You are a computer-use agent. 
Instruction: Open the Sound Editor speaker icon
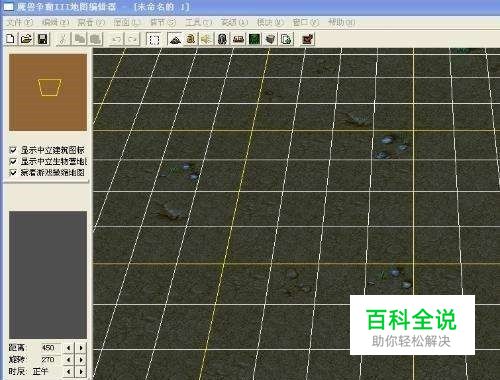(x=206, y=39)
